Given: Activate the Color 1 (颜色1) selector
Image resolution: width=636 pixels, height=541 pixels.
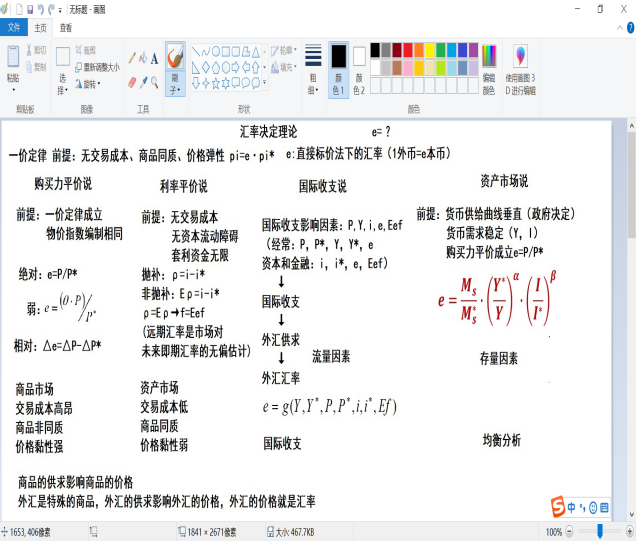Looking at the screenshot, I should (338, 68).
